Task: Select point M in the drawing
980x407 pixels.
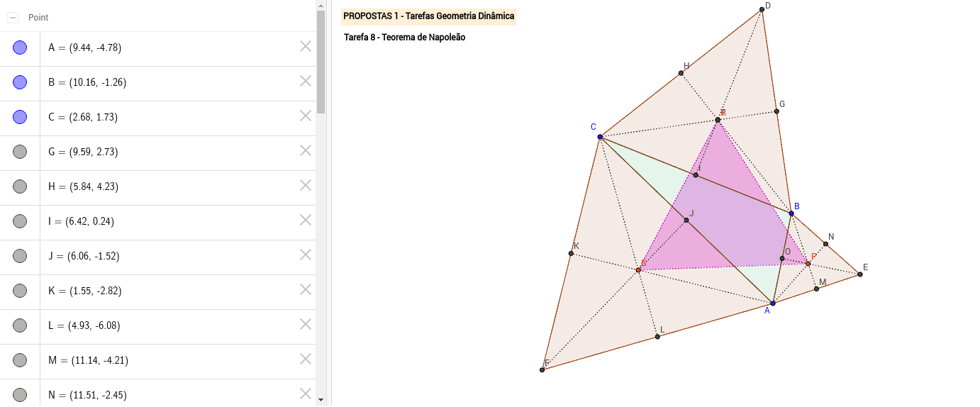Action: 816,289
